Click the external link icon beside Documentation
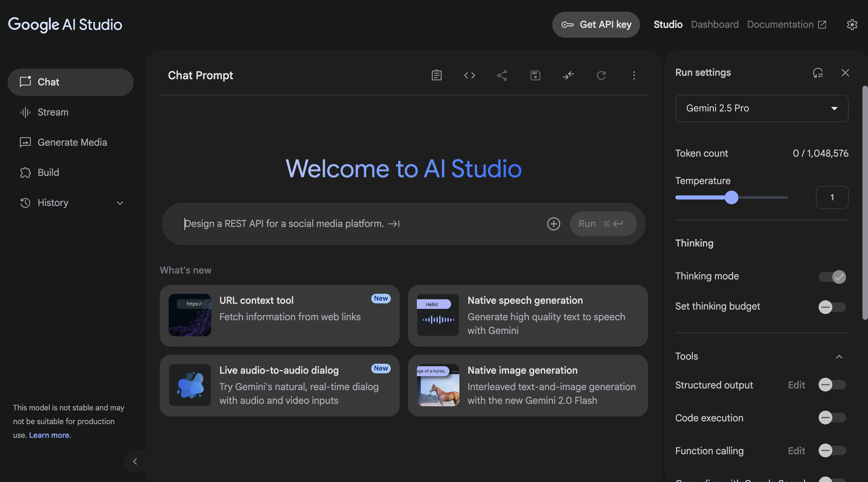Image resolution: width=868 pixels, height=482 pixels. click(822, 25)
